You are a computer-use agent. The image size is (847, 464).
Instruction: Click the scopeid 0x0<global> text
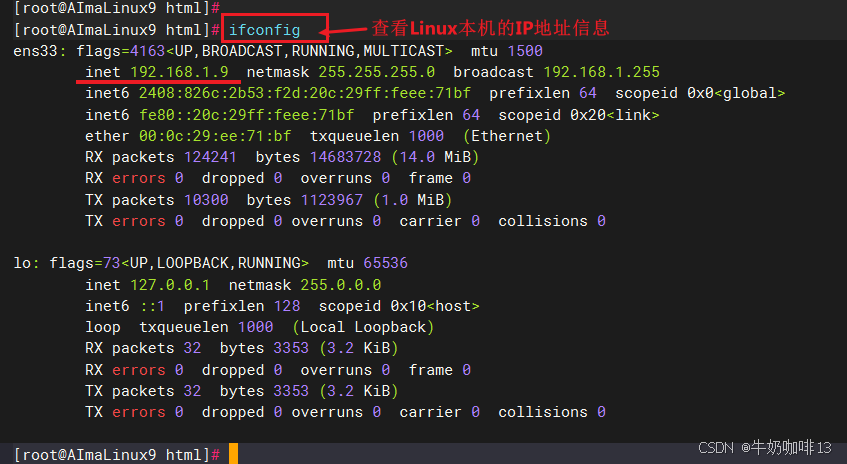pyautogui.click(x=700, y=93)
